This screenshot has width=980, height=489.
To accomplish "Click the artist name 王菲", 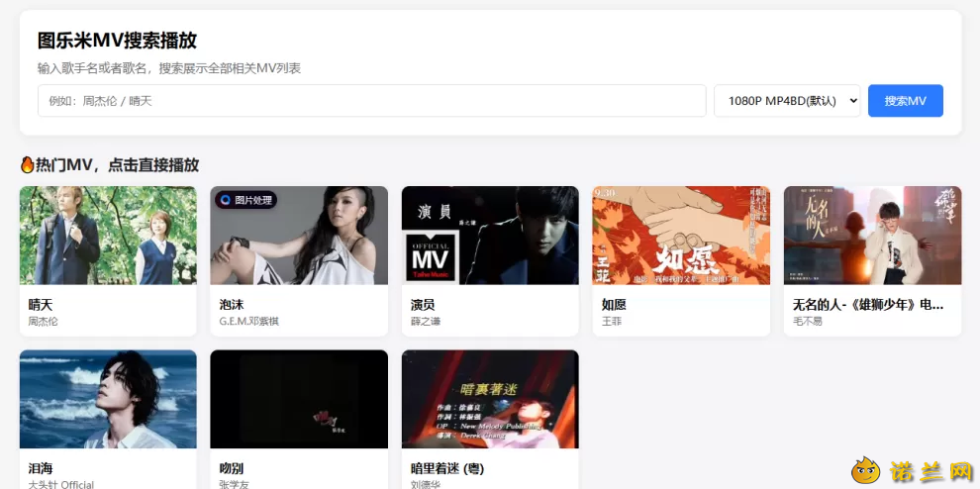I will 612,322.
